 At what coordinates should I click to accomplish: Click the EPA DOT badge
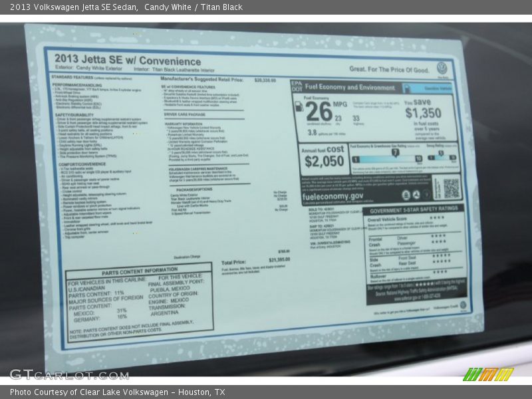tap(297, 86)
